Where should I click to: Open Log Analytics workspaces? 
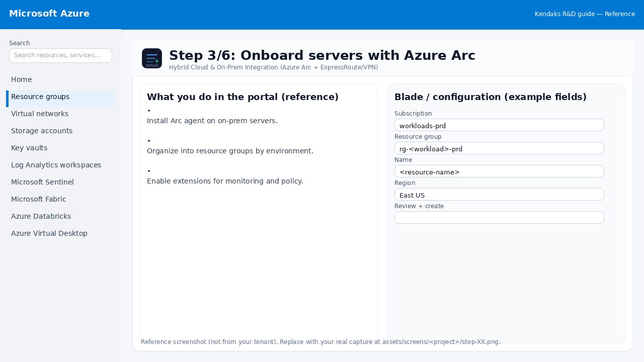pos(60,165)
